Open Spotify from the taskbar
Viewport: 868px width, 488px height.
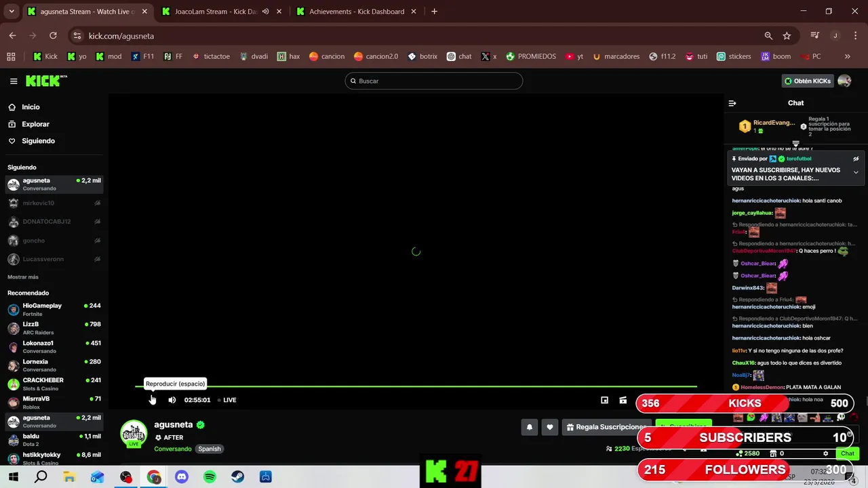[x=210, y=477]
